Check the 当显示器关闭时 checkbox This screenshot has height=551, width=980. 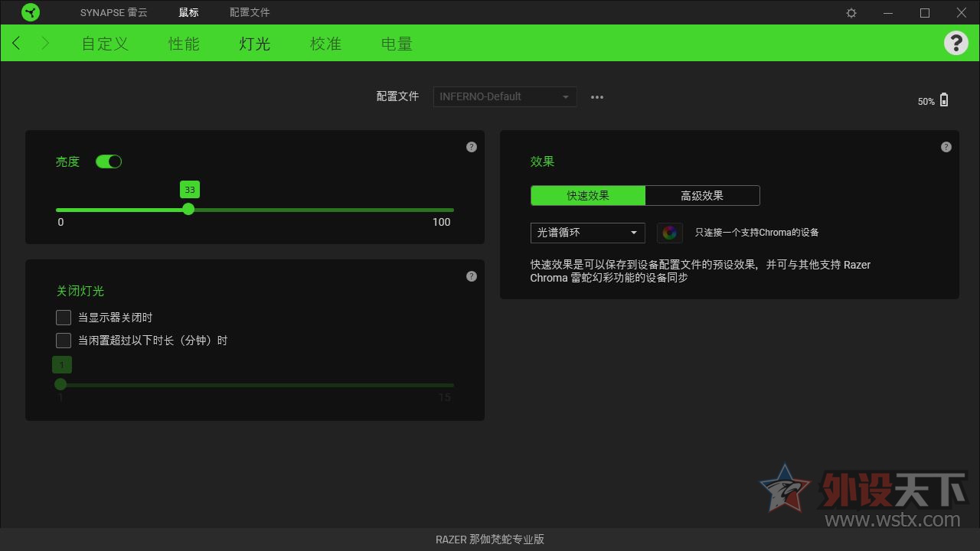coord(64,318)
